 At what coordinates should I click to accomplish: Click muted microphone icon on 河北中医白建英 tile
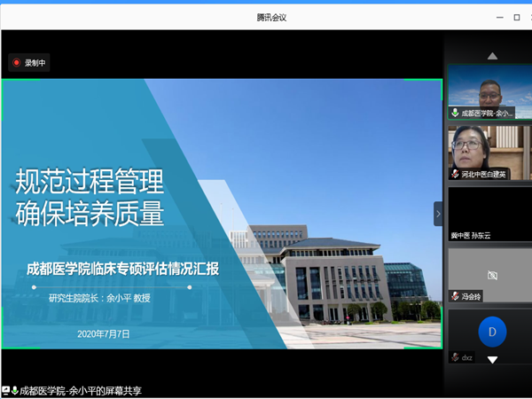tap(455, 175)
